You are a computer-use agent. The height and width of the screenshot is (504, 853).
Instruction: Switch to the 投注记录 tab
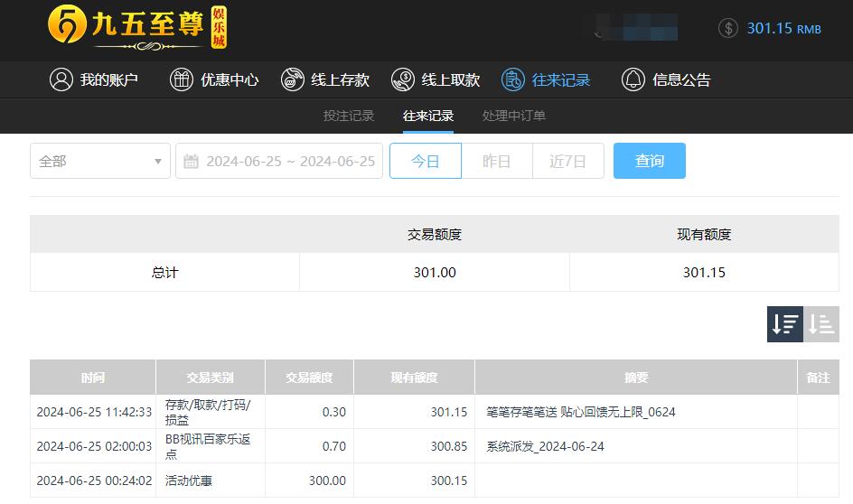(349, 116)
